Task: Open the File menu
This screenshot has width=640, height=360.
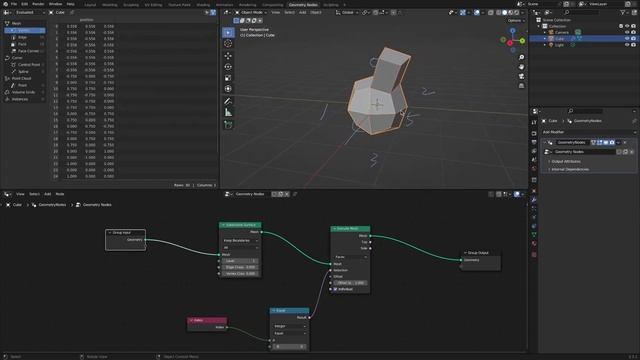Action: [14, 4]
